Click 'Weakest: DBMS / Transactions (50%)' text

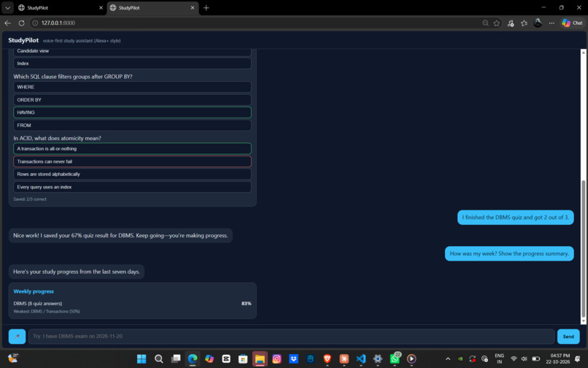(47, 311)
